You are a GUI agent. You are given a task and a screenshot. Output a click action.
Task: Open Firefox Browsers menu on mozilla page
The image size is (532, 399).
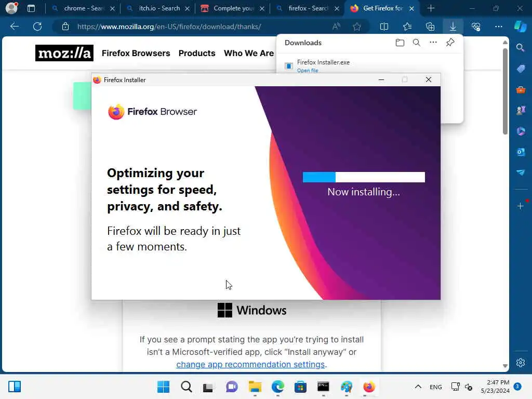[136, 54]
